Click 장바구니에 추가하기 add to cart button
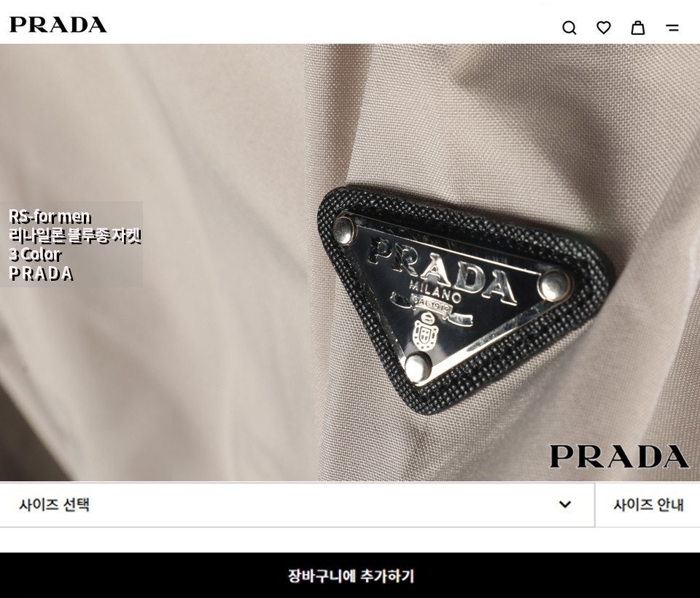The height and width of the screenshot is (598, 700). tap(350, 575)
